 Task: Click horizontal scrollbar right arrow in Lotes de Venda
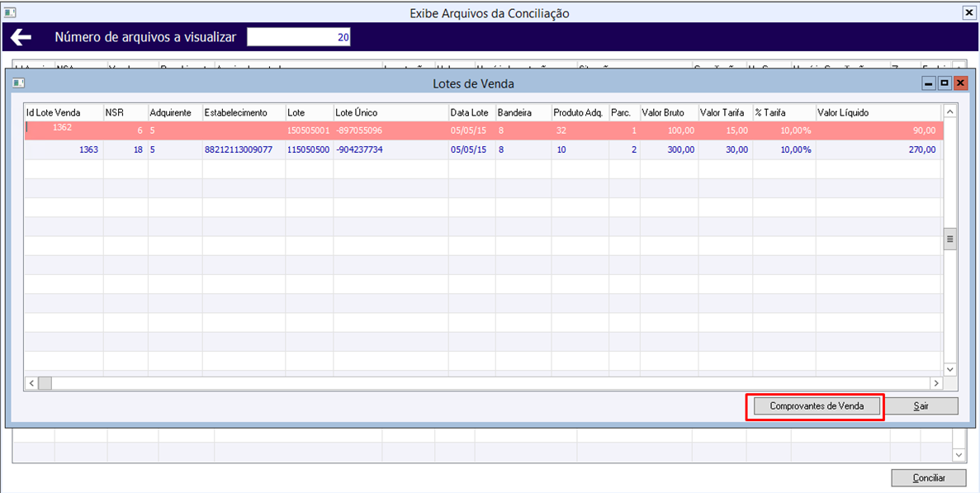935,383
